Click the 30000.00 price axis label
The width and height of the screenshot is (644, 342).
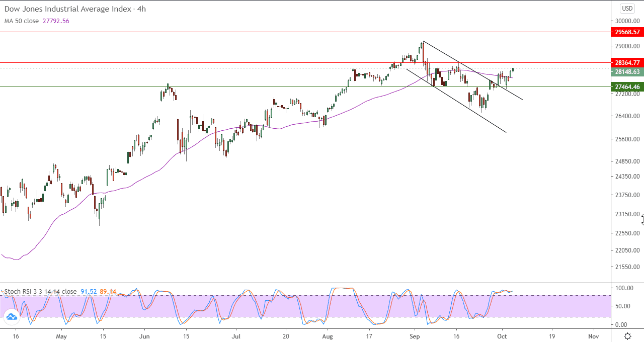pyautogui.click(x=627, y=21)
